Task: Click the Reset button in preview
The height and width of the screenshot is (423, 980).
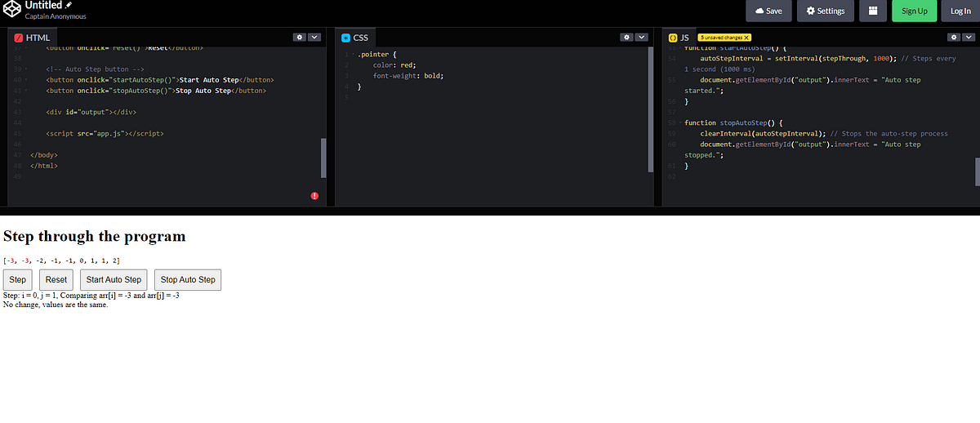Action: tap(56, 279)
